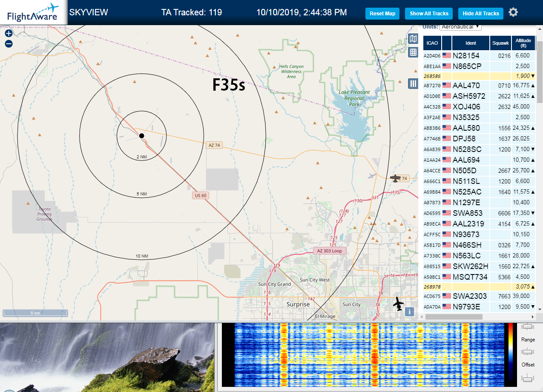Select the highlighted row with ICAO 268586
The image size is (543, 392).
(479, 76)
